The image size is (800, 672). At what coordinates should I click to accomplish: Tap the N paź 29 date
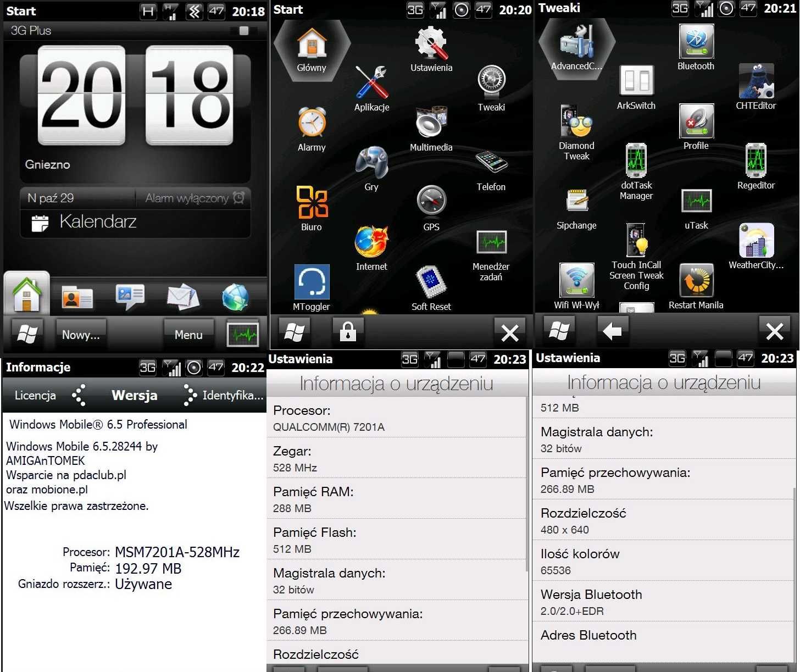pyautogui.click(x=51, y=198)
